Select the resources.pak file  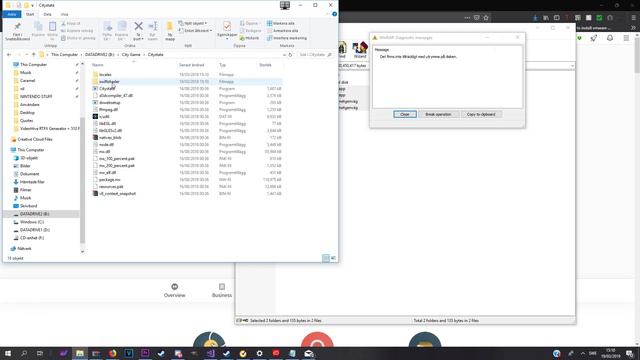[x=111, y=187]
